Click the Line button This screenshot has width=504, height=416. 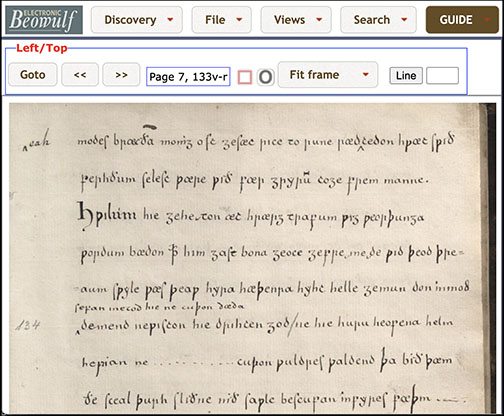pos(406,76)
